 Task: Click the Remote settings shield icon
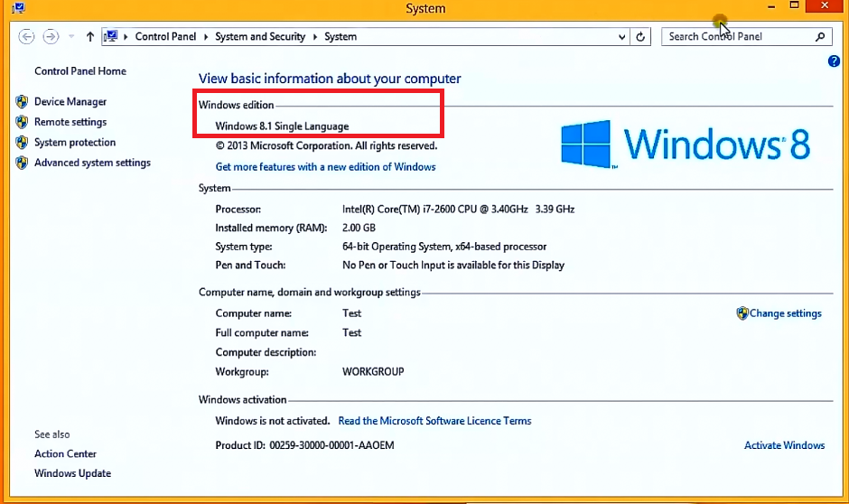pyautogui.click(x=22, y=122)
